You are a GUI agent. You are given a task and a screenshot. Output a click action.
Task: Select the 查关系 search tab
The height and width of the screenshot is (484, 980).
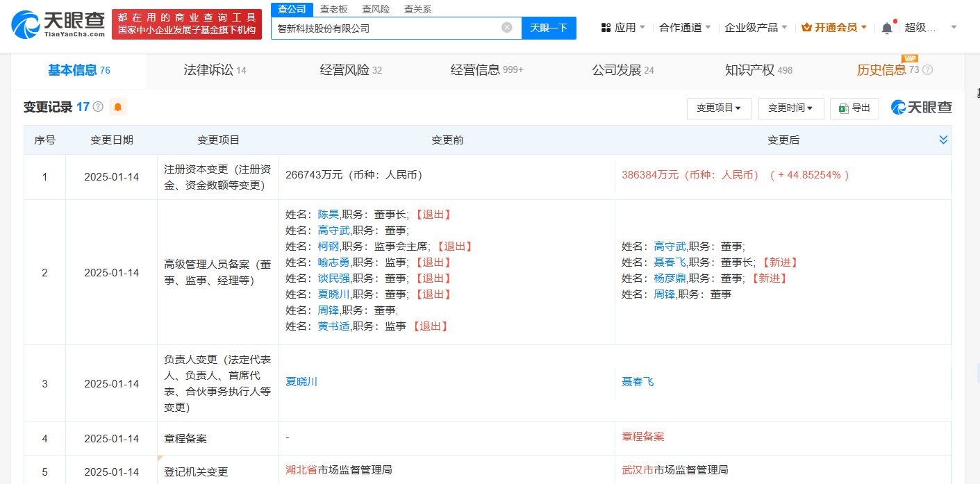417,9
